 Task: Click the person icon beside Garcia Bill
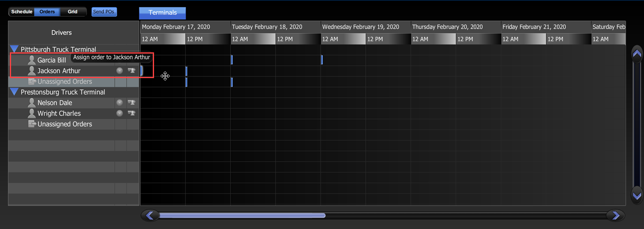(x=32, y=60)
